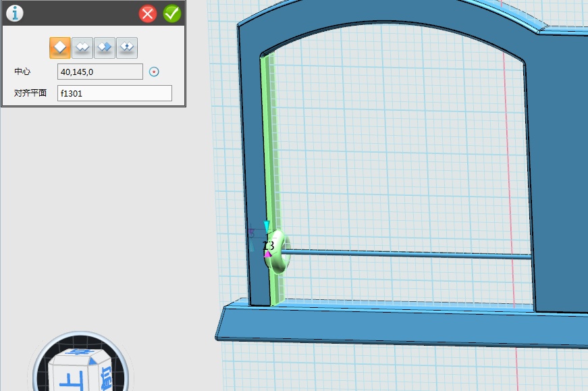Click the dimension value on the torus

[x=268, y=246]
